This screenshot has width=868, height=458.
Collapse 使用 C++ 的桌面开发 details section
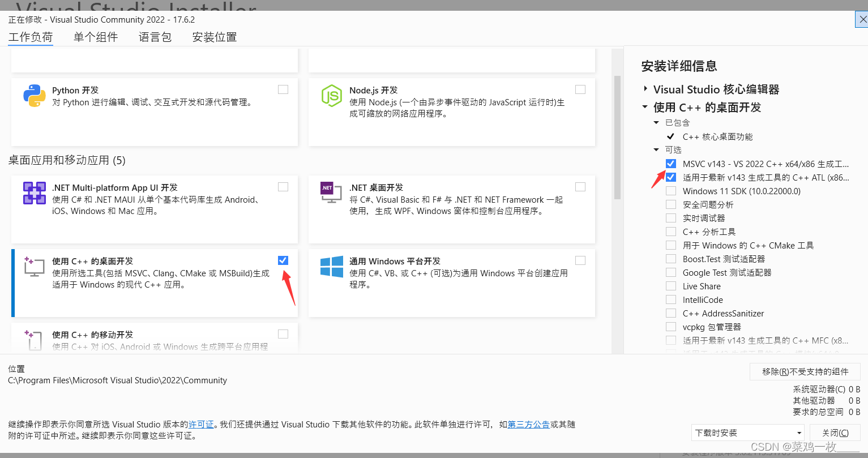point(645,107)
